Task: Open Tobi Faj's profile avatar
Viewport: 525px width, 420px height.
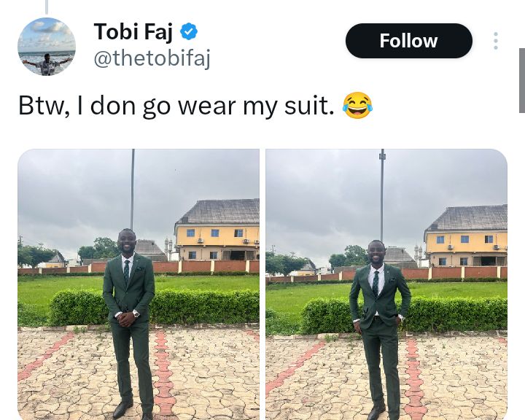Action: click(x=47, y=47)
